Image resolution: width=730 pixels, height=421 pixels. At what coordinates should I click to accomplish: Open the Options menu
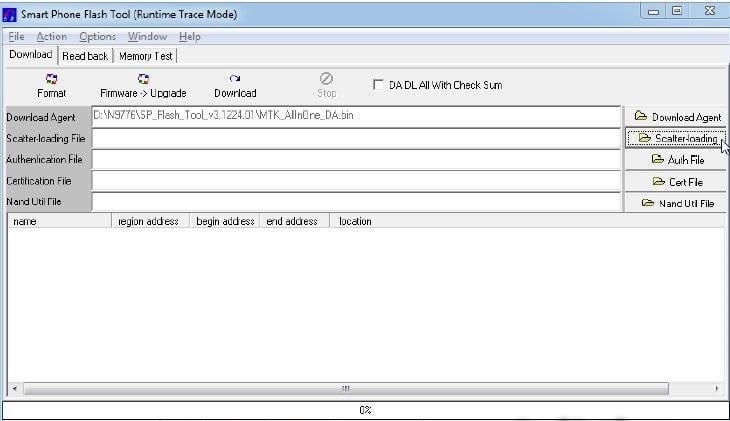click(x=97, y=36)
